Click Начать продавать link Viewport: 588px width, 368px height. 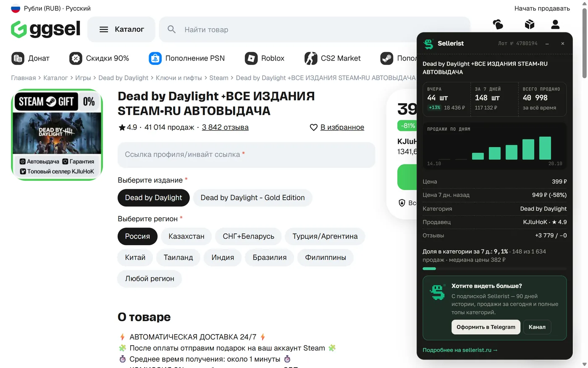point(542,8)
